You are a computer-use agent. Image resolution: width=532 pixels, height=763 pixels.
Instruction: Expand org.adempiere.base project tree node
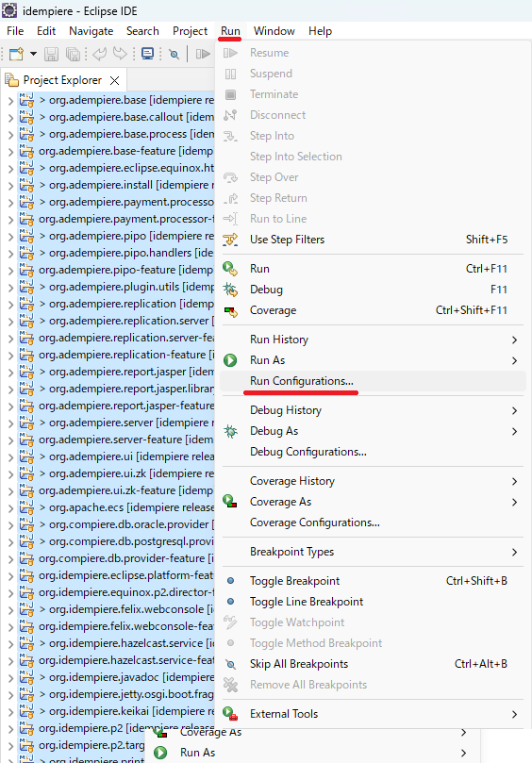pyautogui.click(x=10, y=101)
